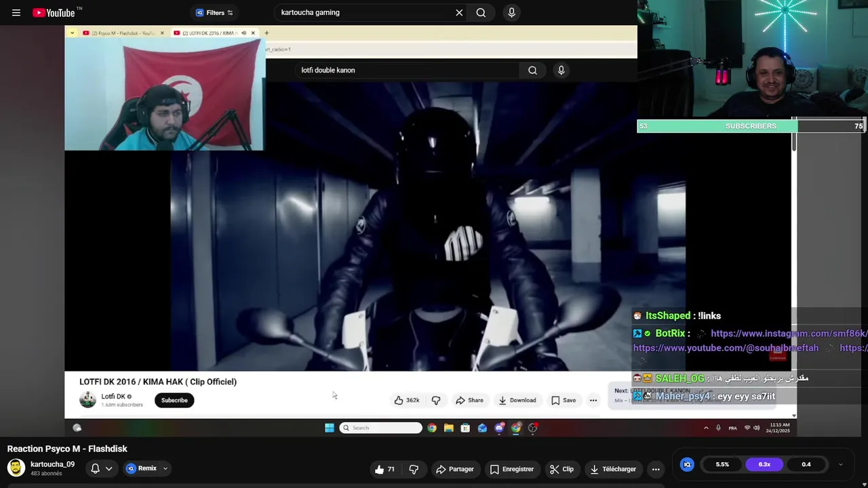This screenshot has height=488, width=868.
Task: Dislike the Reaction Psyco M video
Action: point(414,469)
